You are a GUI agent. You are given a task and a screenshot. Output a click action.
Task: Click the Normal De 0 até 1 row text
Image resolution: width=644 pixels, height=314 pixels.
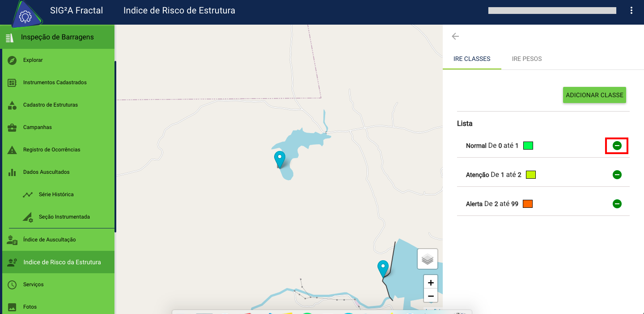coord(492,146)
